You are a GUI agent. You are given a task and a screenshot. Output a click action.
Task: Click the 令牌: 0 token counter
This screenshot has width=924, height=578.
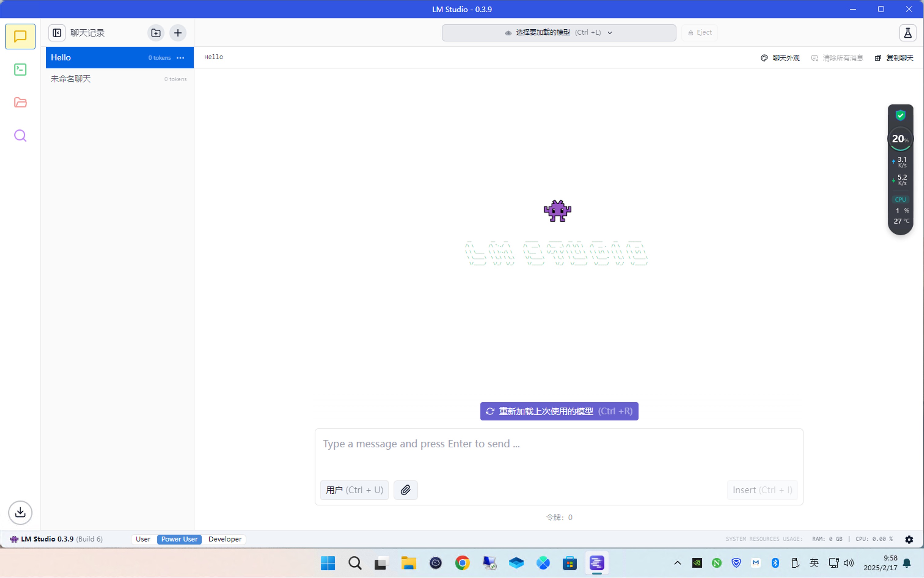tap(559, 517)
